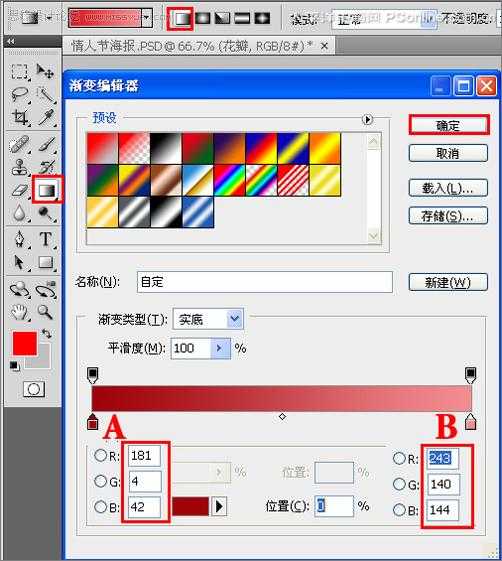Open blend mode dropdown in options bar
This screenshot has height=561, width=502.
click(x=428, y=19)
